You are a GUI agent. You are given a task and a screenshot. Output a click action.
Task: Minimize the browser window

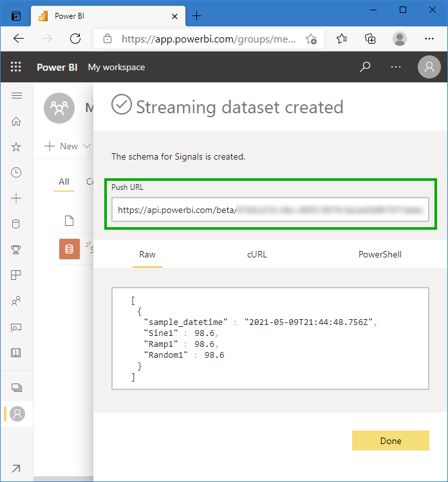point(373,10)
